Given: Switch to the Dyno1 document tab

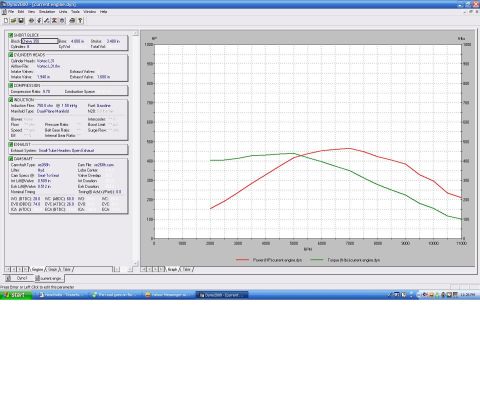Looking at the screenshot, I should pos(19,278).
